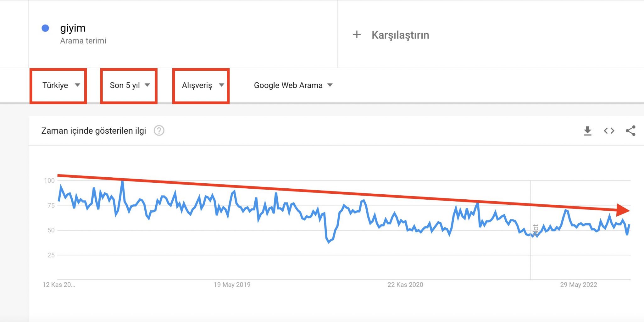Open the Alışveriş category dropdown
This screenshot has height=322, width=644.
coord(201,85)
